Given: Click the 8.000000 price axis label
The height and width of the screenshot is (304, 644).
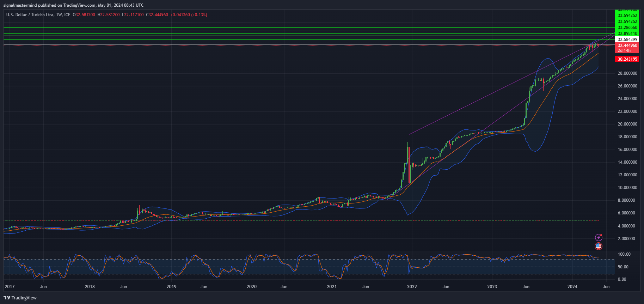Looking at the screenshot, I should pos(626,200).
